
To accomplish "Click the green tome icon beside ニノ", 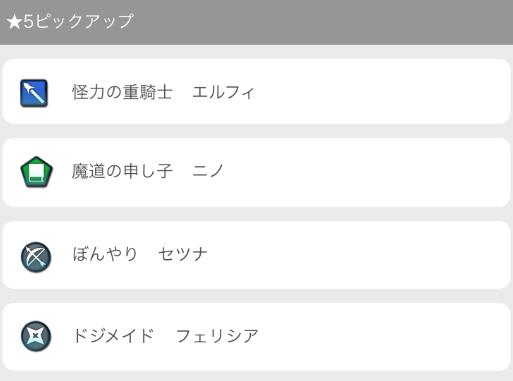I will [36, 172].
